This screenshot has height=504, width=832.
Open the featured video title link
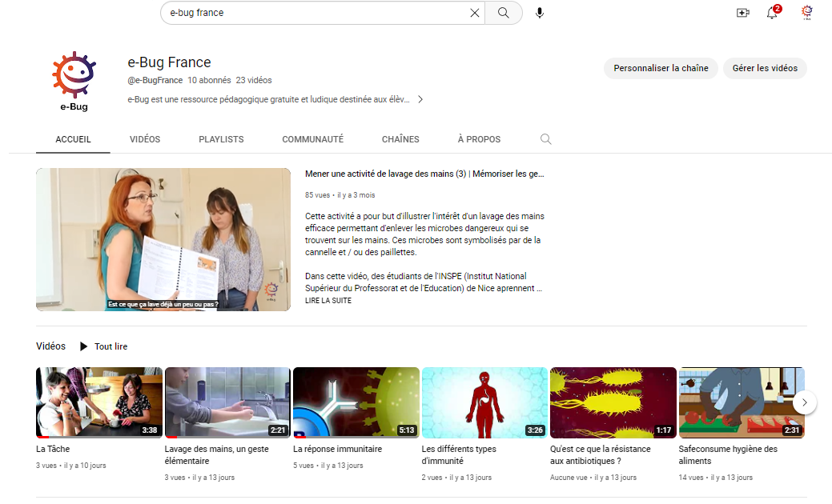(x=424, y=174)
